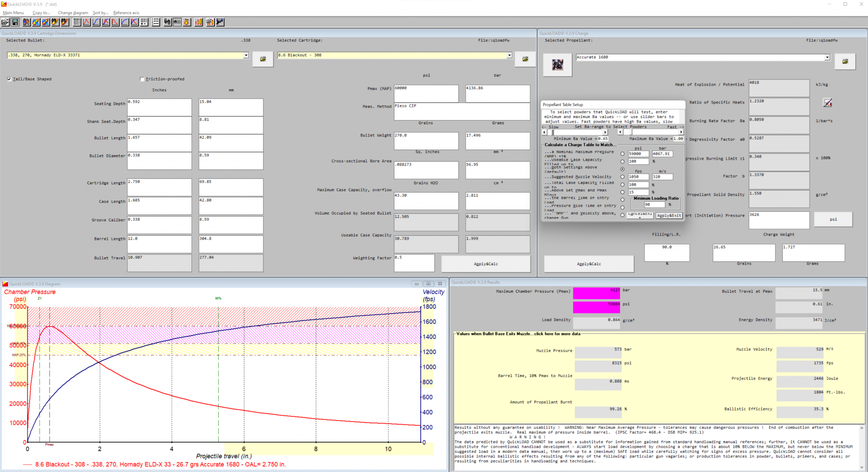Click the table with plus-minus toolbar icon
The image size is (868, 472).
pos(144,22)
